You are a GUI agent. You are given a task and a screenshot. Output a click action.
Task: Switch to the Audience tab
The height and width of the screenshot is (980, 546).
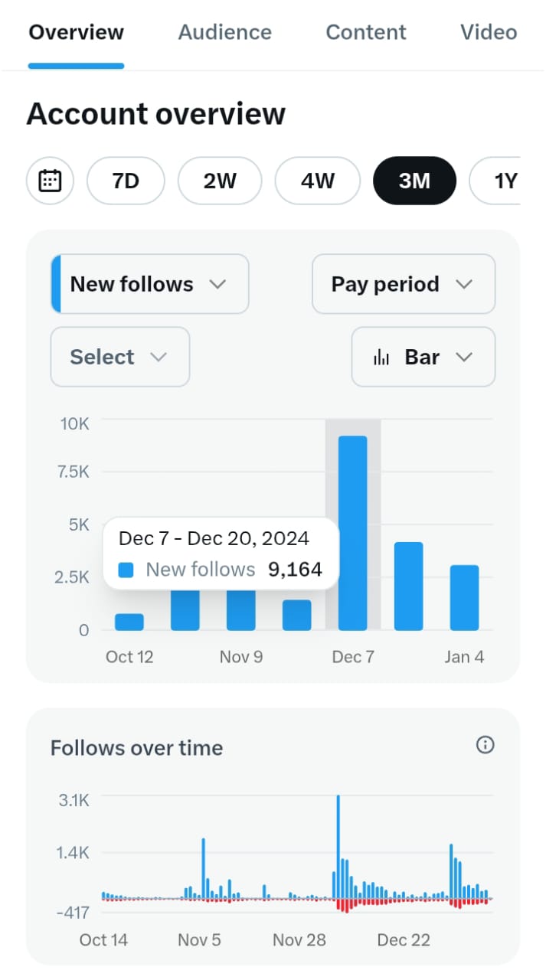(x=224, y=32)
